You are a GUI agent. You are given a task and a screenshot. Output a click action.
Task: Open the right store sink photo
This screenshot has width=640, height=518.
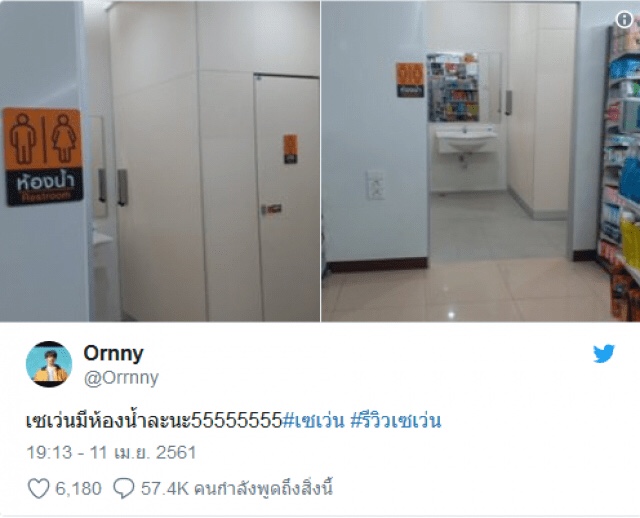point(481,161)
